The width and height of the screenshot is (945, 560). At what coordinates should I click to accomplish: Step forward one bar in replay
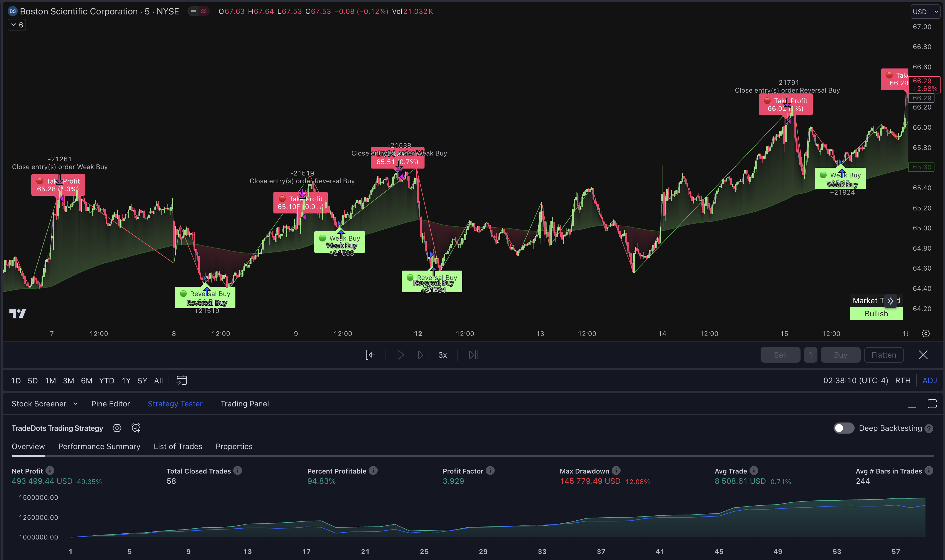pos(421,355)
